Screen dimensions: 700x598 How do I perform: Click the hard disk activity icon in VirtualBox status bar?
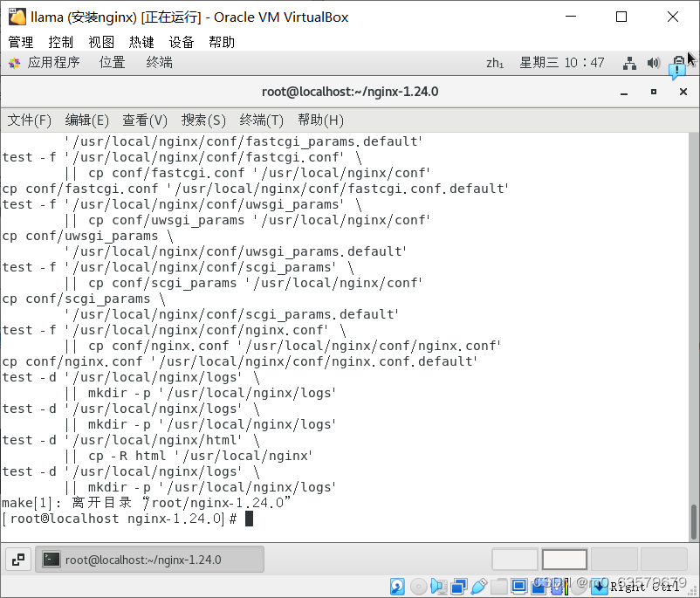click(397, 586)
